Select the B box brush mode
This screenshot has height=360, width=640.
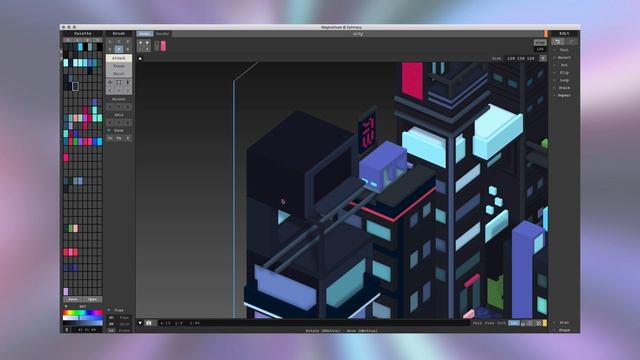click(x=127, y=49)
